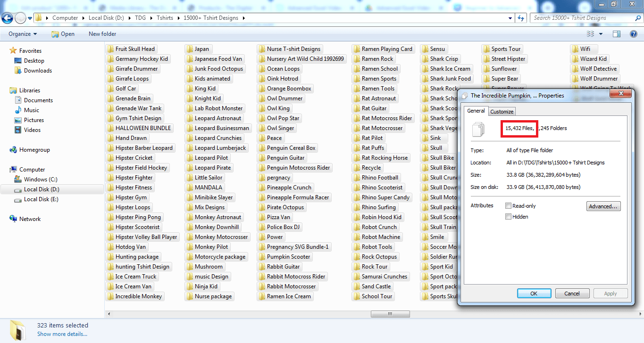This screenshot has height=343, width=644.
Task: Toggle the preview pane icon
Action: (x=617, y=34)
